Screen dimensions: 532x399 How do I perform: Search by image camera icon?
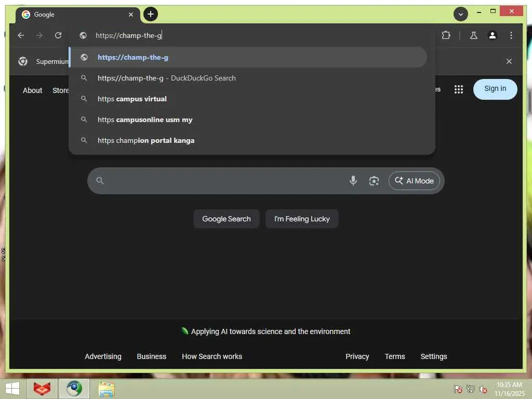coord(374,181)
